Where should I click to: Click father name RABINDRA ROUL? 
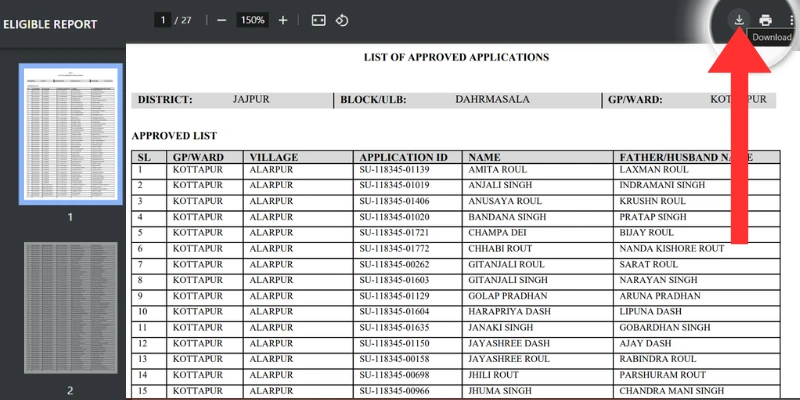coord(658,359)
